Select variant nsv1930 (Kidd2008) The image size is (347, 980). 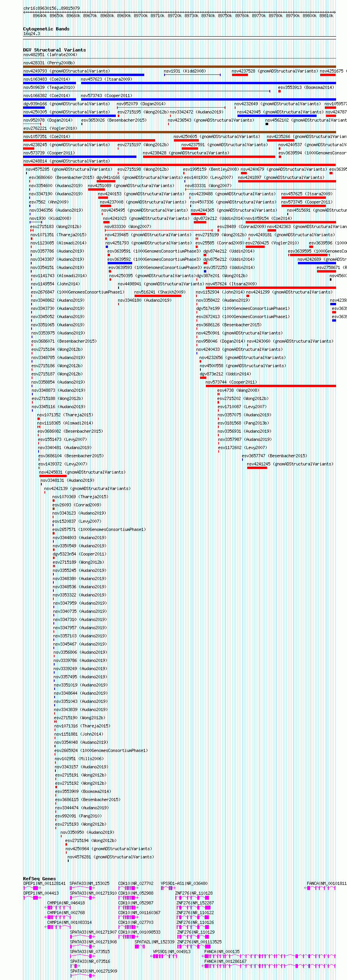[50, 218]
